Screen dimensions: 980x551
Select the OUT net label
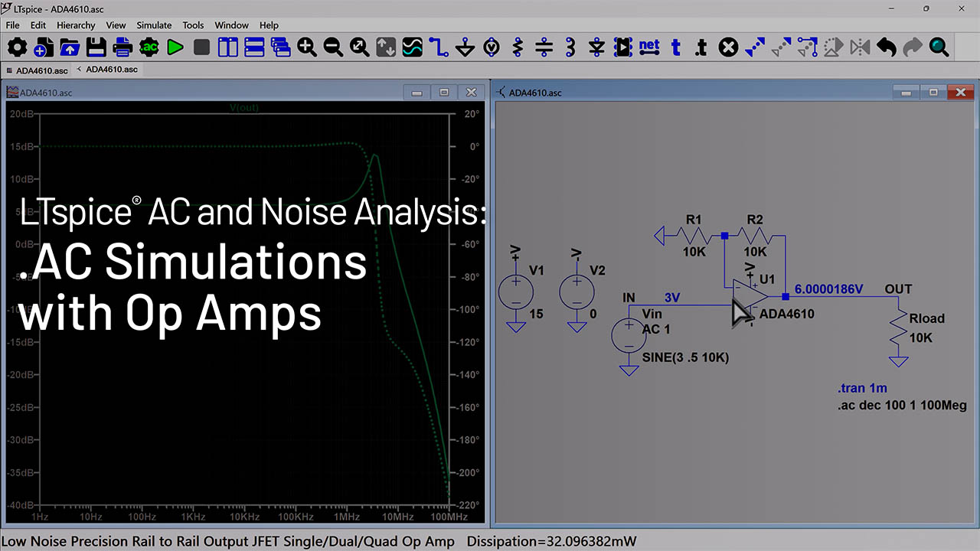tap(898, 289)
